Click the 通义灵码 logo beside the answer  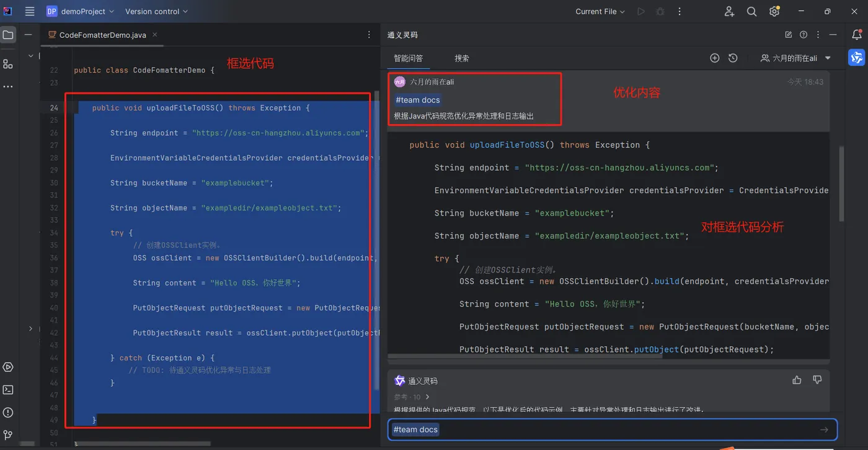(x=400, y=380)
